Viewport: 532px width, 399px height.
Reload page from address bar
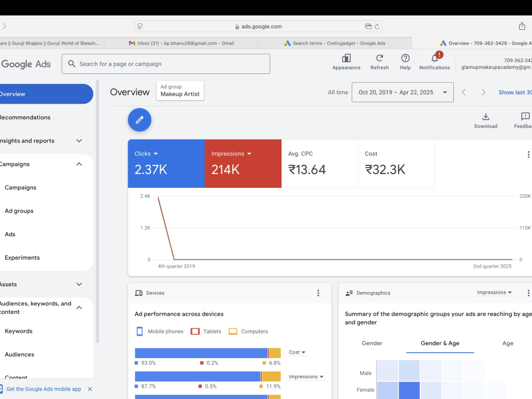point(377,27)
